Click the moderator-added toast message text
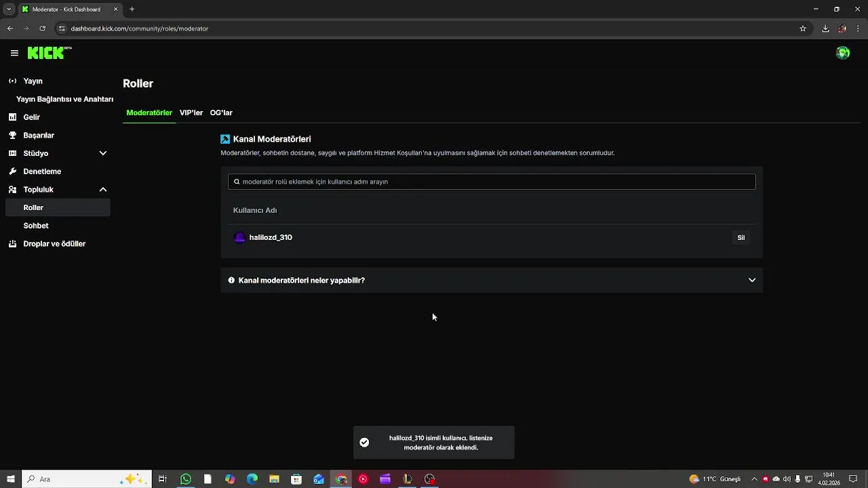 pyautogui.click(x=441, y=443)
